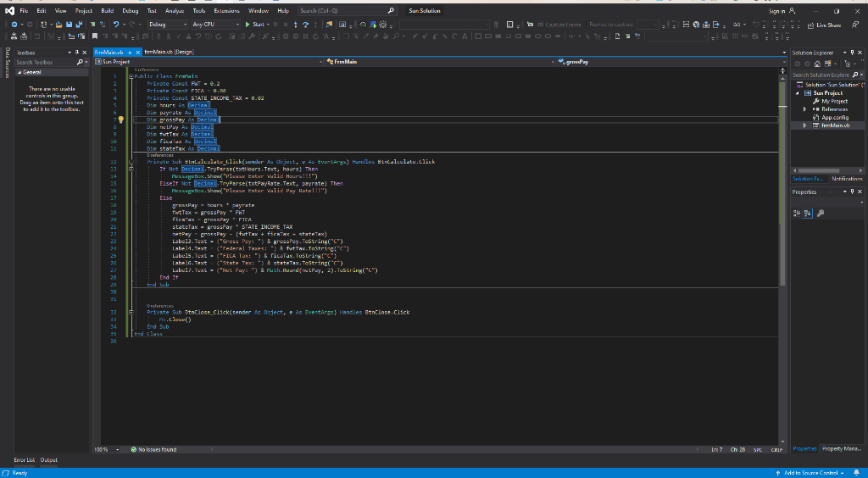The width and height of the screenshot is (868, 478).
Task: Click the Live Share icon
Action: pos(809,25)
